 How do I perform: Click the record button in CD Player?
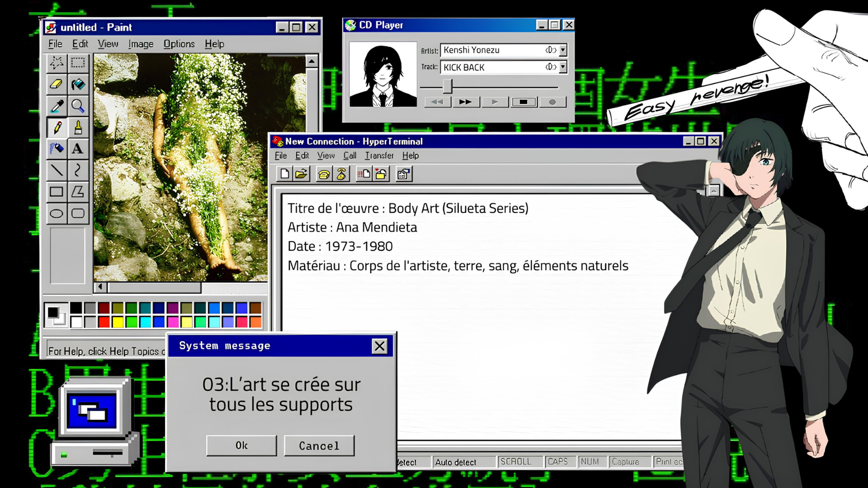[552, 102]
